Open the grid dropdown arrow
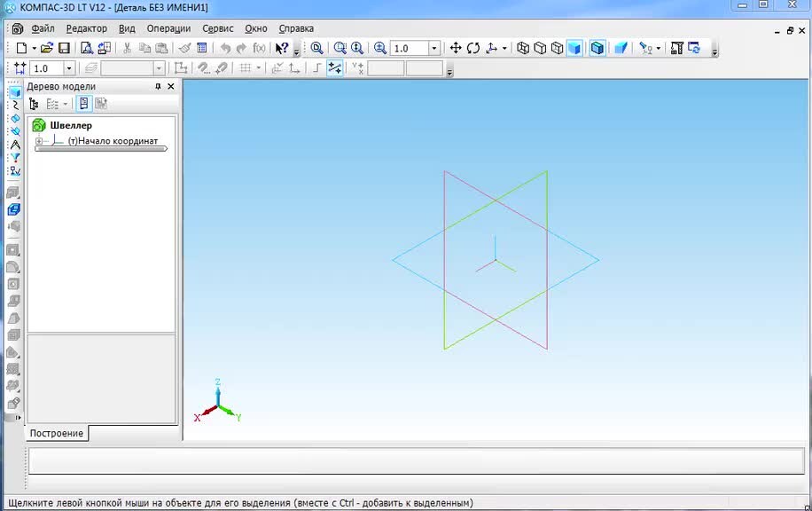812x511 pixels. [259, 68]
